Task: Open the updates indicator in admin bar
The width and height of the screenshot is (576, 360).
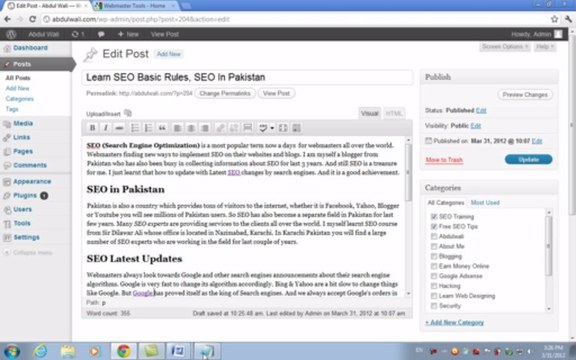Action: (x=78, y=34)
